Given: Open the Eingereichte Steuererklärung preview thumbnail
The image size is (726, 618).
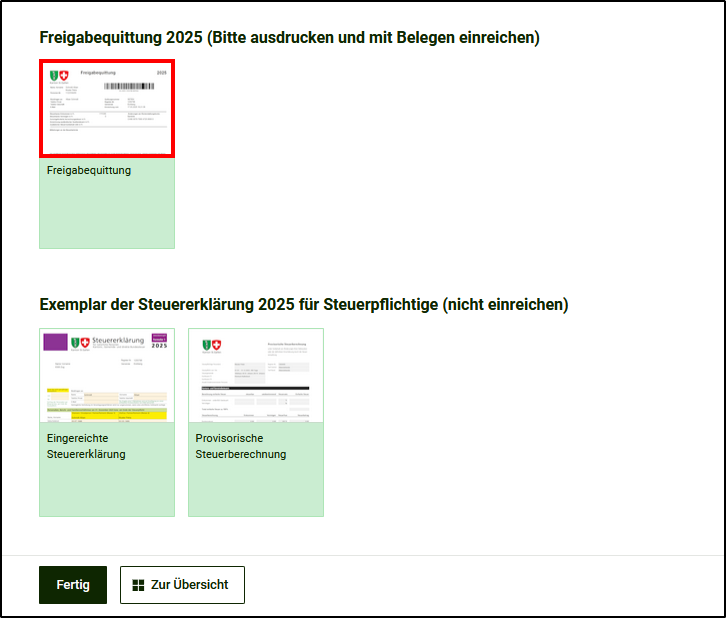Looking at the screenshot, I should (x=107, y=375).
